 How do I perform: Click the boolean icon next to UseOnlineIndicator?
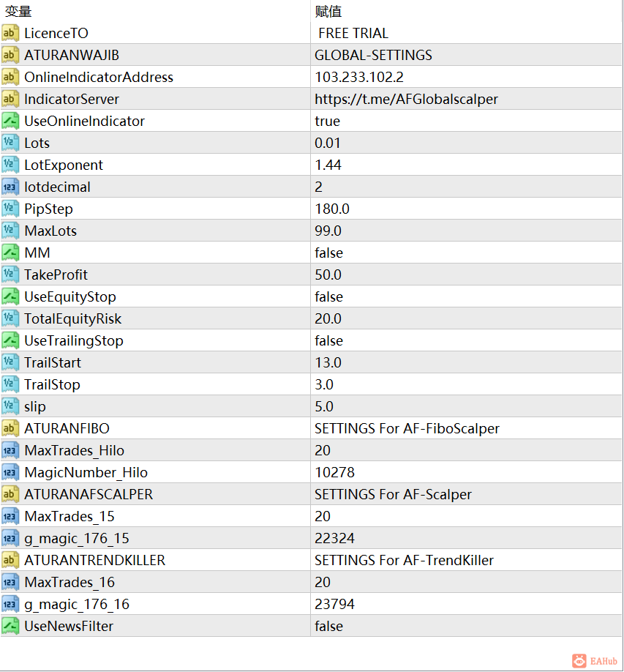pyautogui.click(x=10, y=121)
